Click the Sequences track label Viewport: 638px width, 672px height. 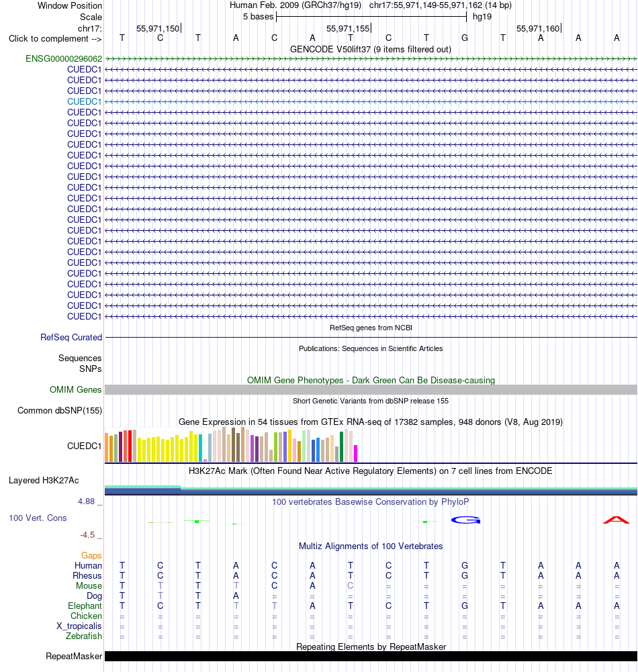pyautogui.click(x=80, y=358)
